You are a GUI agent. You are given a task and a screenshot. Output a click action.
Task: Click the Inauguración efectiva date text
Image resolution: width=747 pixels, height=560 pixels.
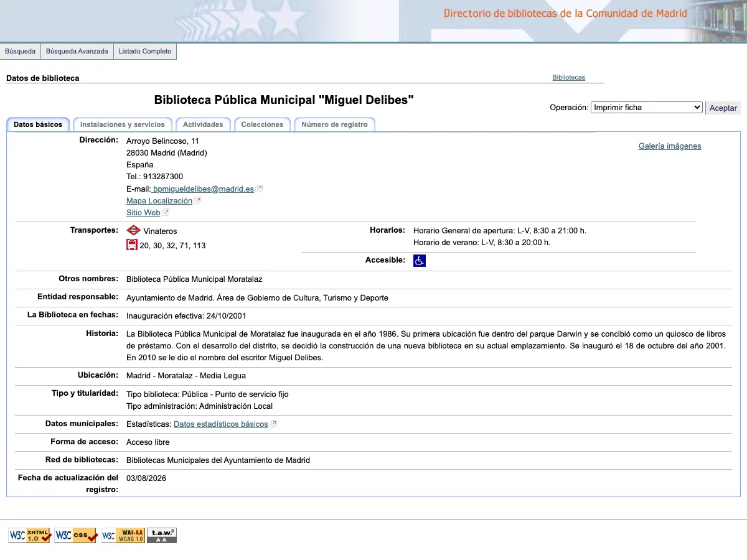pos(187,316)
